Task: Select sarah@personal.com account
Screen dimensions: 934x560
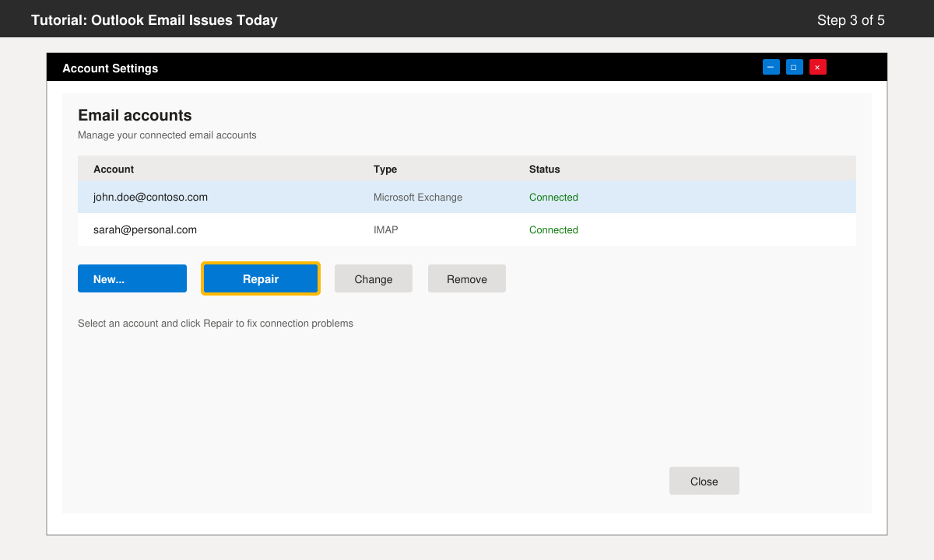Action: [467, 229]
